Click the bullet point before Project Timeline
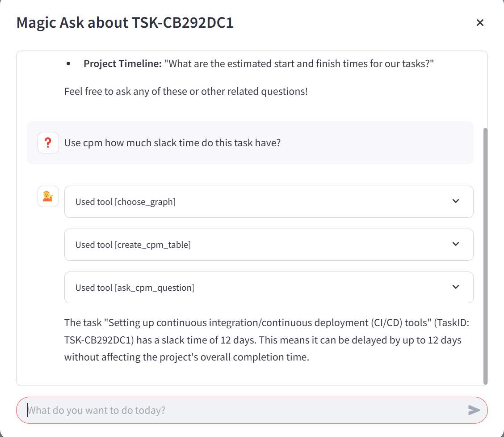Image resolution: width=504 pixels, height=437 pixels. click(68, 64)
